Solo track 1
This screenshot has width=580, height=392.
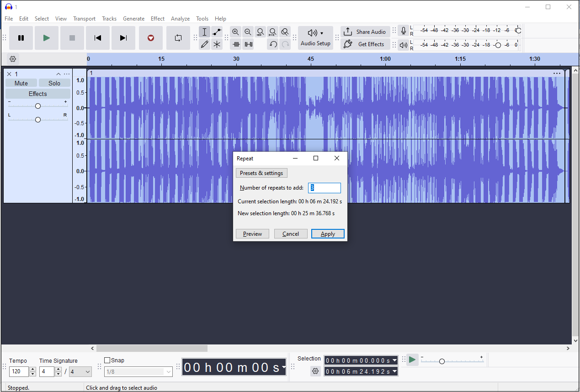[54, 83]
